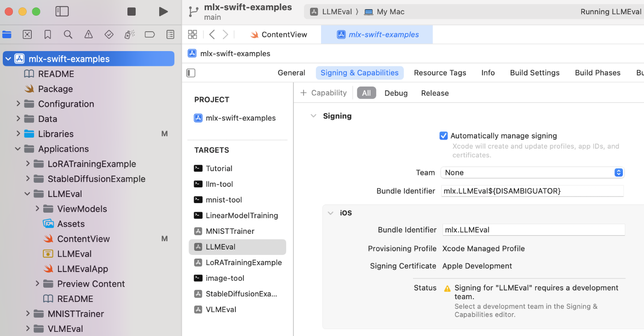Open LLMEvalApp swift file in navigator
Image resolution: width=644 pixels, height=336 pixels.
click(82, 269)
